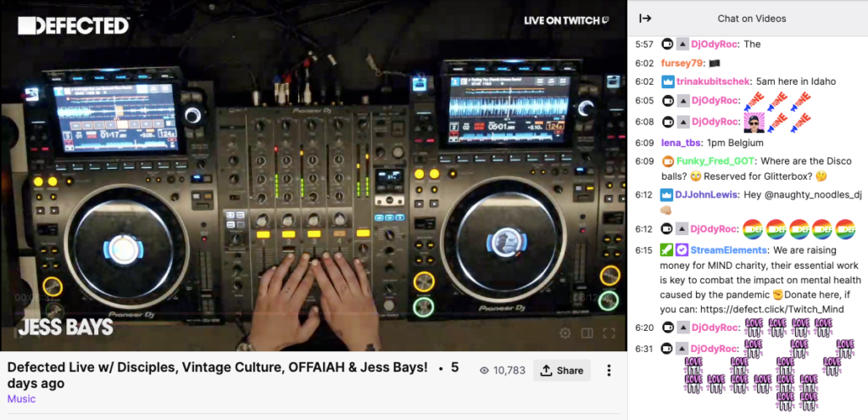Enter fullscreen video mode
This screenshot has height=420, width=868.
point(608,333)
